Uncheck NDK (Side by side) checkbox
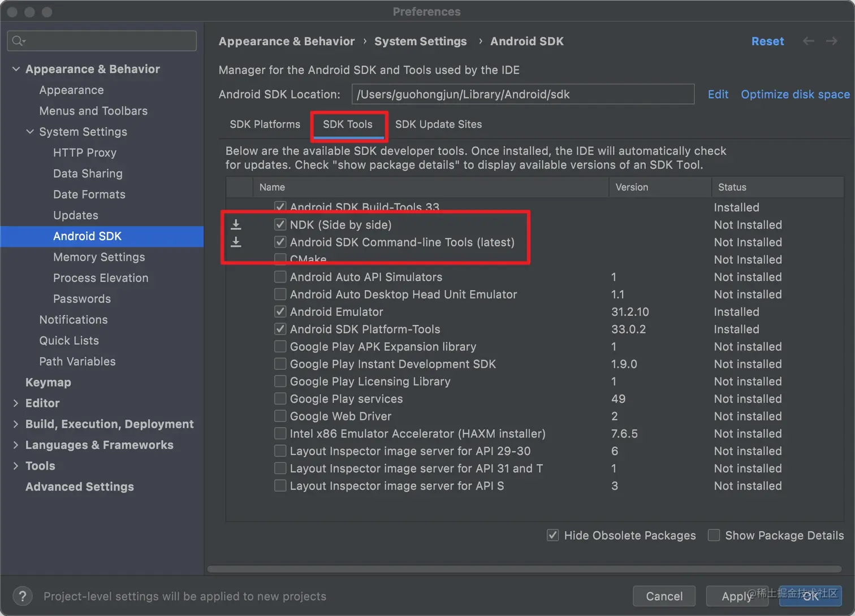The width and height of the screenshot is (855, 616). [280, 224]
